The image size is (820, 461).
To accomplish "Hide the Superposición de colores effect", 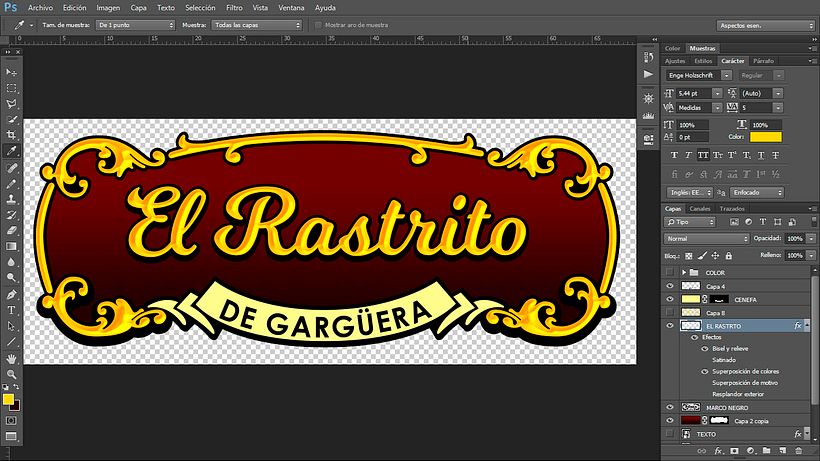I will pos(704,372).
